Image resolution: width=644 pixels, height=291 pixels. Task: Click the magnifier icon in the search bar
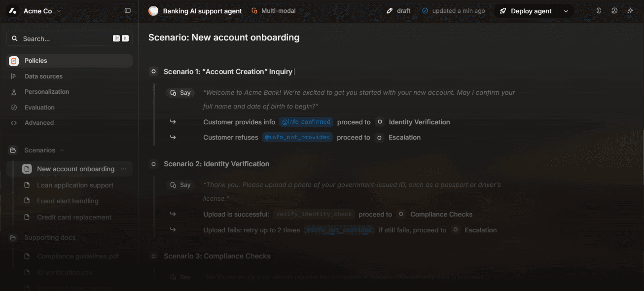(14, 38)
